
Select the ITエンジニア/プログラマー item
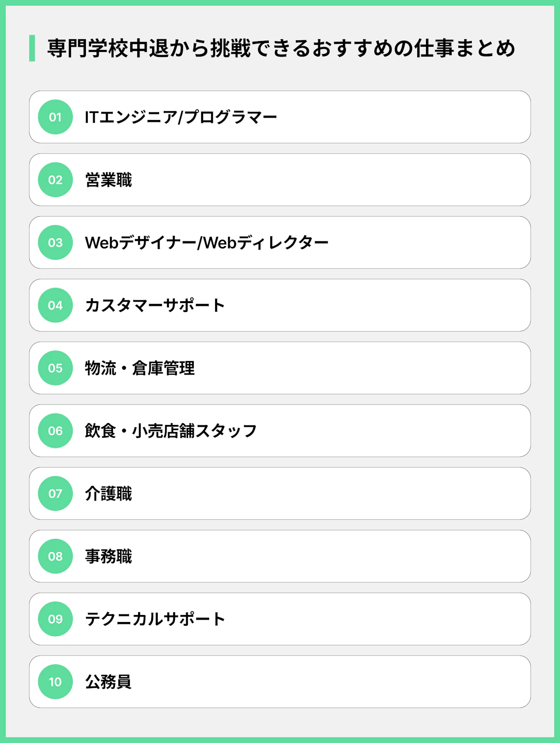[181, 117]
